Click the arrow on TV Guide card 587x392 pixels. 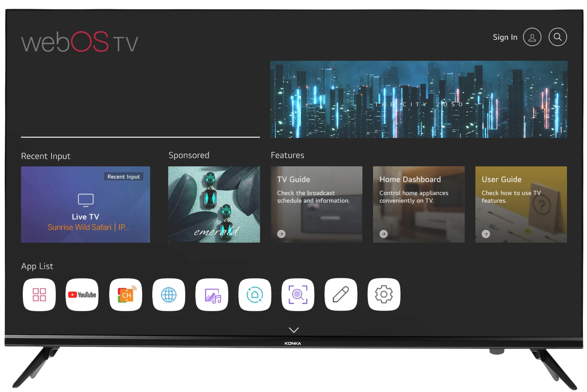pos(281,234)
